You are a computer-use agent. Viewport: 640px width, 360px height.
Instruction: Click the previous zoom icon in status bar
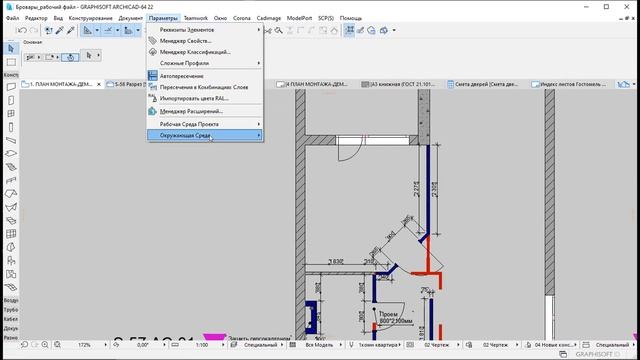click(x=24, y=345)
